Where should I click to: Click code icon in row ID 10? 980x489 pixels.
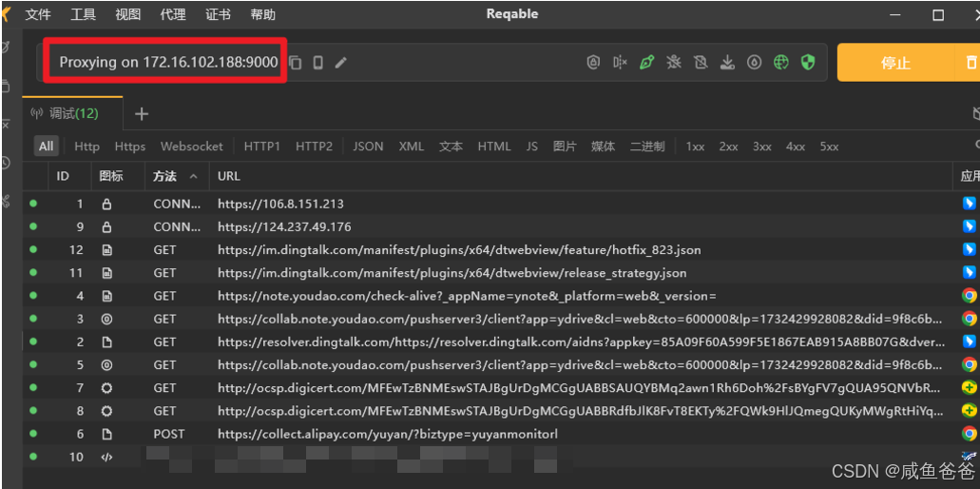tap(106, 457)
